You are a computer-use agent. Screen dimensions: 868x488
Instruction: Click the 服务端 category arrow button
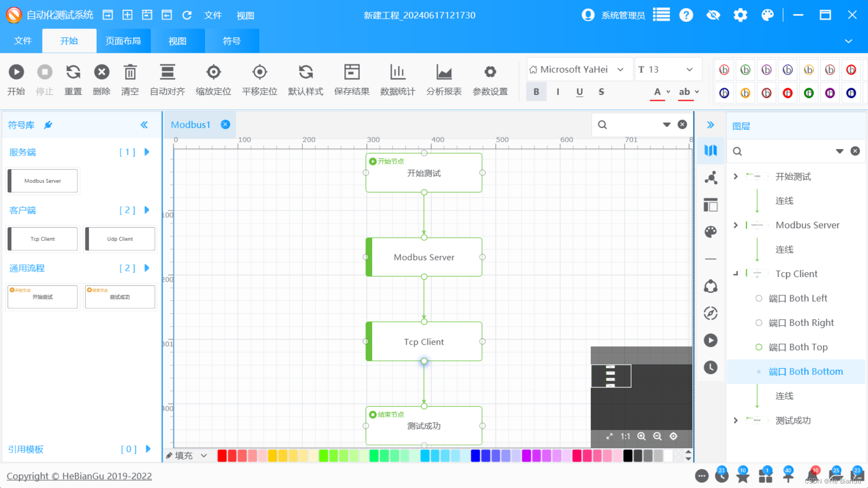pos(146,152)
